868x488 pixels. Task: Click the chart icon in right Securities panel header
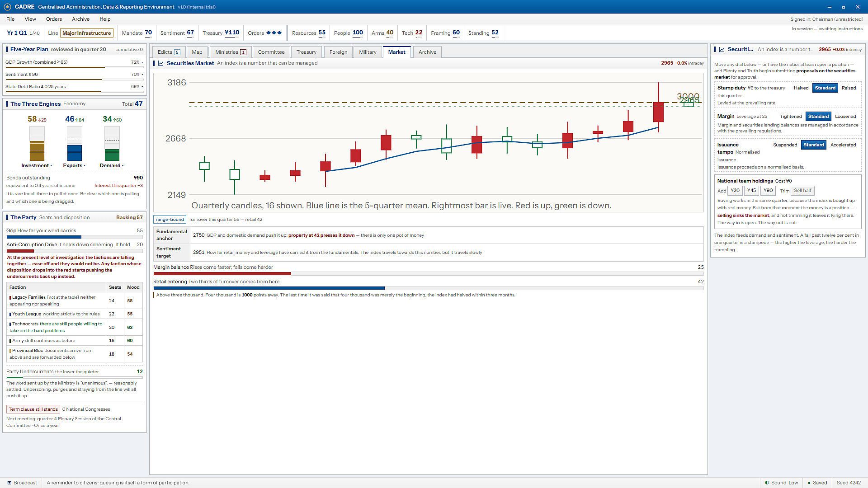[722, 49]
